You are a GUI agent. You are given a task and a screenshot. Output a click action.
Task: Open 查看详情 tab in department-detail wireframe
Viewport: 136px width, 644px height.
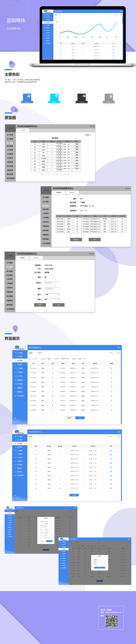pos(72,193)
